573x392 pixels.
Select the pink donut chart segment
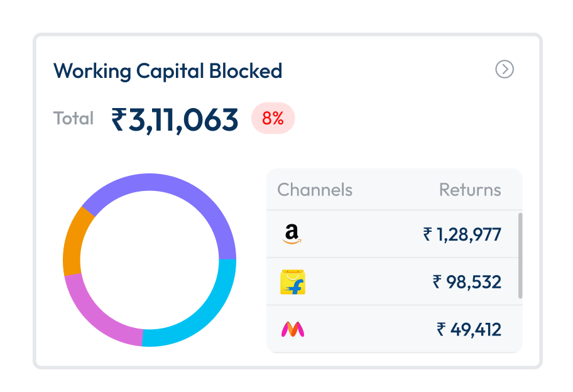coord(101,314)
